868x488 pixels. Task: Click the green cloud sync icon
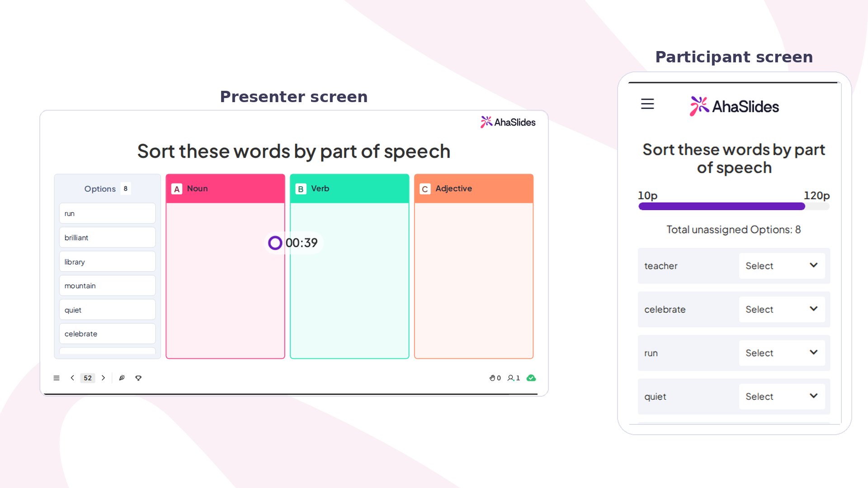531,378
